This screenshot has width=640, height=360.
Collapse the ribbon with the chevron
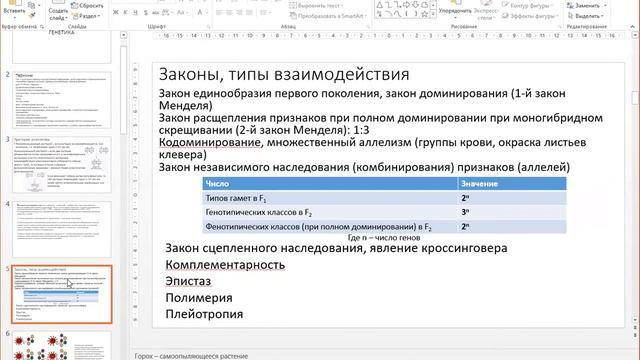[x=633, y=27]
